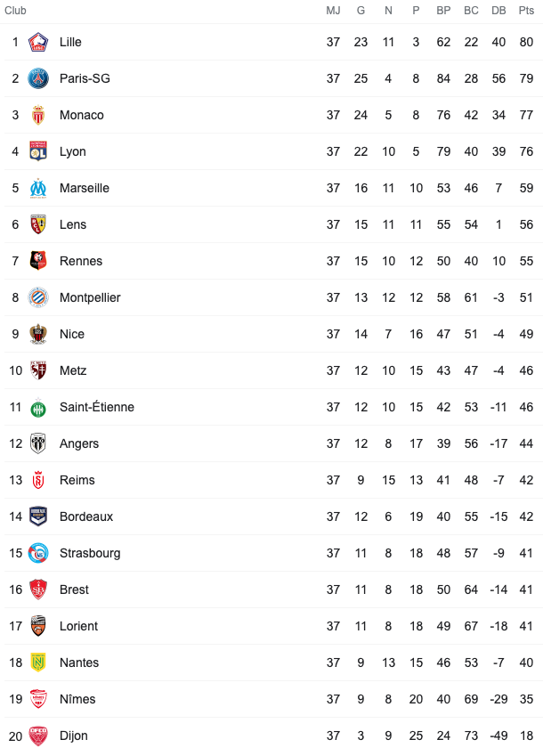The image size is (543, 756).
Task: Click the Paris-SG club logo
Action: point(38,78)
